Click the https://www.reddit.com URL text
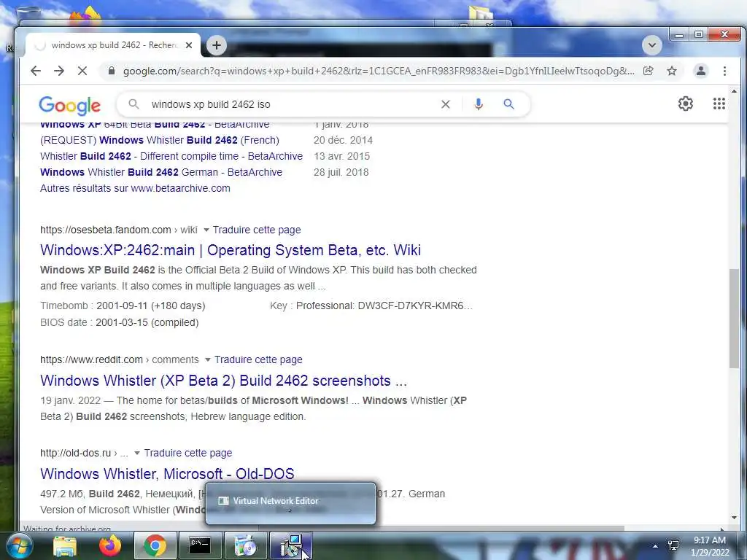This screenshot has width=747, height=560. [91, 359]
